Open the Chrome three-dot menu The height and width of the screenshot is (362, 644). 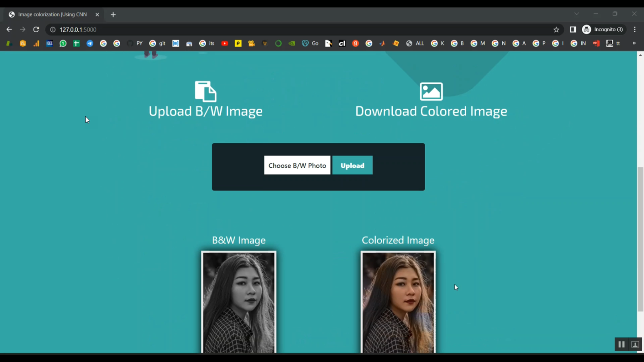[x=635, y=30]
